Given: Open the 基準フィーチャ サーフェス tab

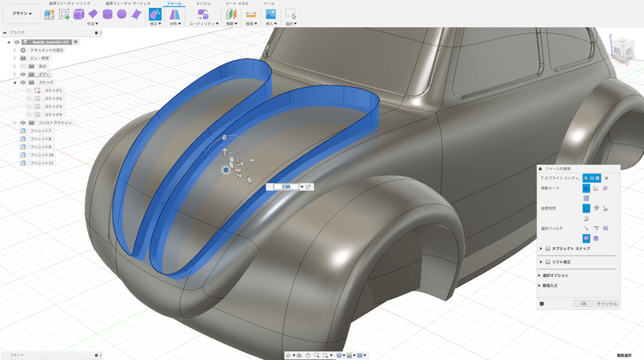Looking at the screenshot, I should click(x=128, y=3).
